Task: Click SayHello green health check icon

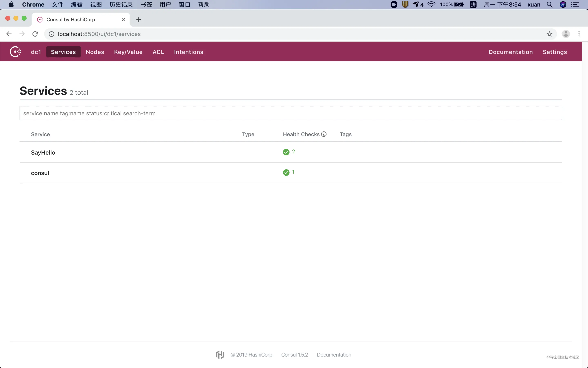Action: click(x=286, y=152)
